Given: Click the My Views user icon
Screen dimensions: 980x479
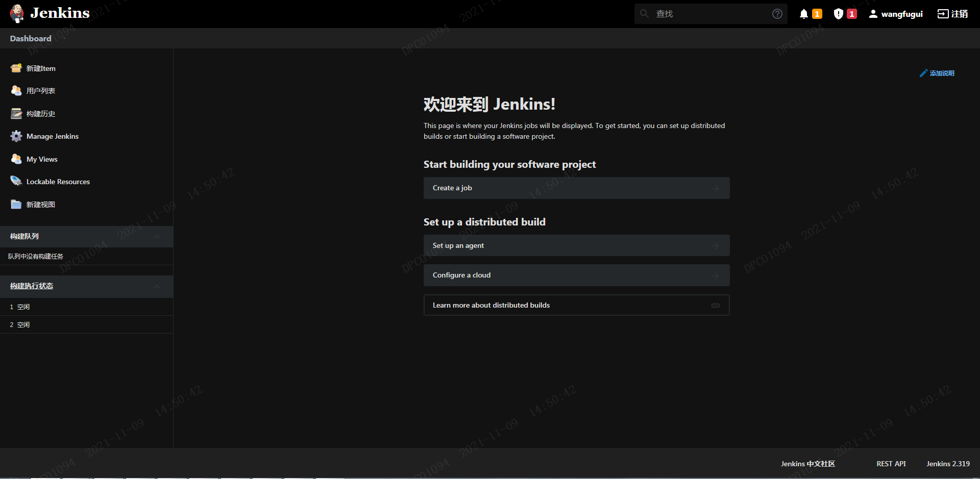Looking at the screenshot, I should pyautogui.click(x=16, y=159).
